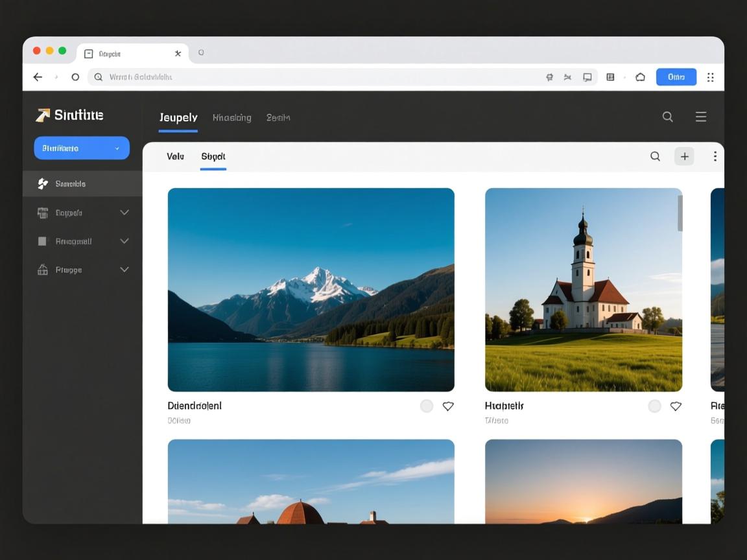Click the browser back arrow

tap(38, 77)
